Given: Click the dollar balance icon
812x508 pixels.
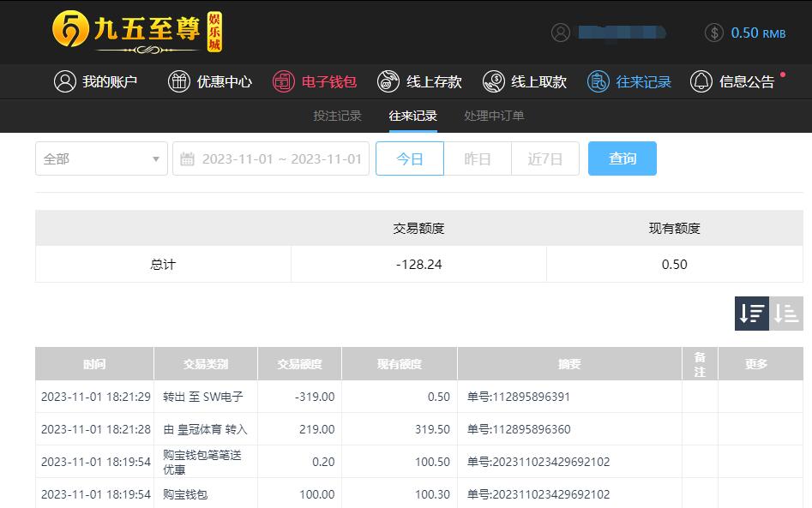Looking at the screenshot, I should (713, 33).
